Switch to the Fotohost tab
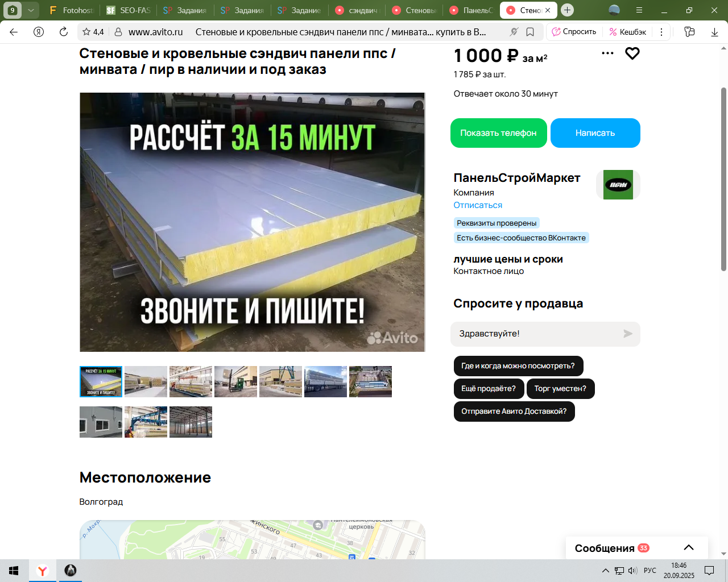The image size is (728, 582). (72, 10)
